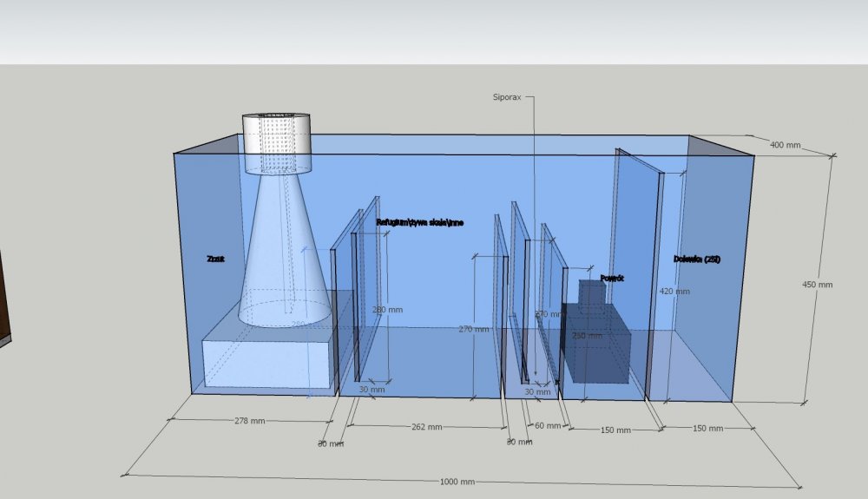Select the Powrót text label

click(612, 278)
